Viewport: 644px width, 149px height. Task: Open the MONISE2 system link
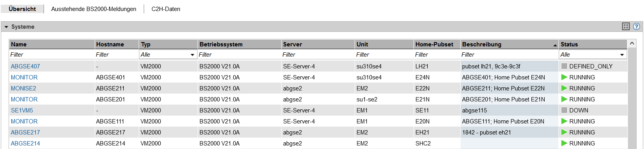(24, 88)
